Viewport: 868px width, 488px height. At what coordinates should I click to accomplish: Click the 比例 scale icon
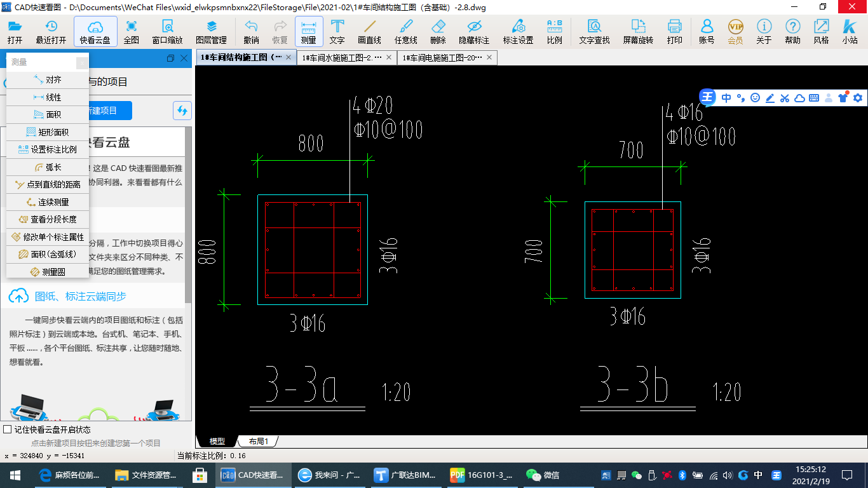pyautogui.click(x=554, y=32)
